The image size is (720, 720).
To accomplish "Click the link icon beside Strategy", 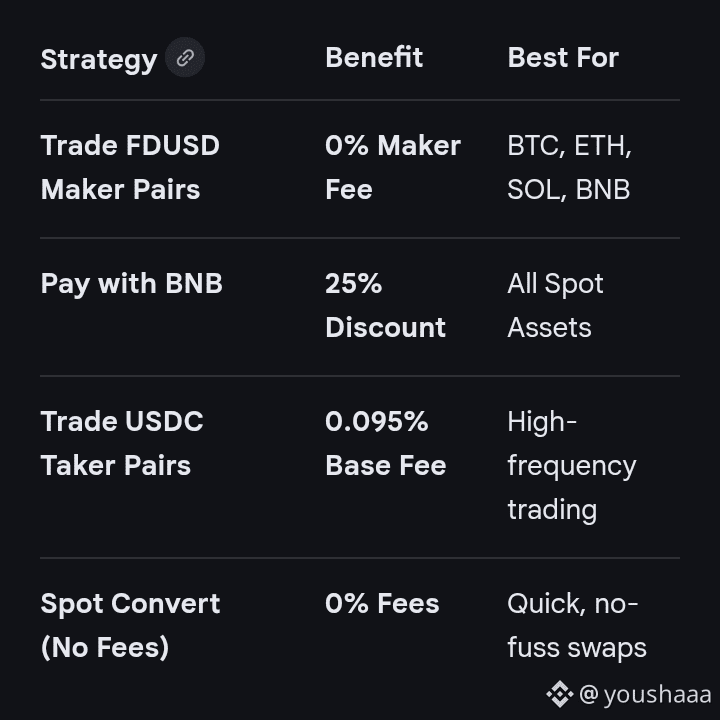I will [x=185, y=58].
